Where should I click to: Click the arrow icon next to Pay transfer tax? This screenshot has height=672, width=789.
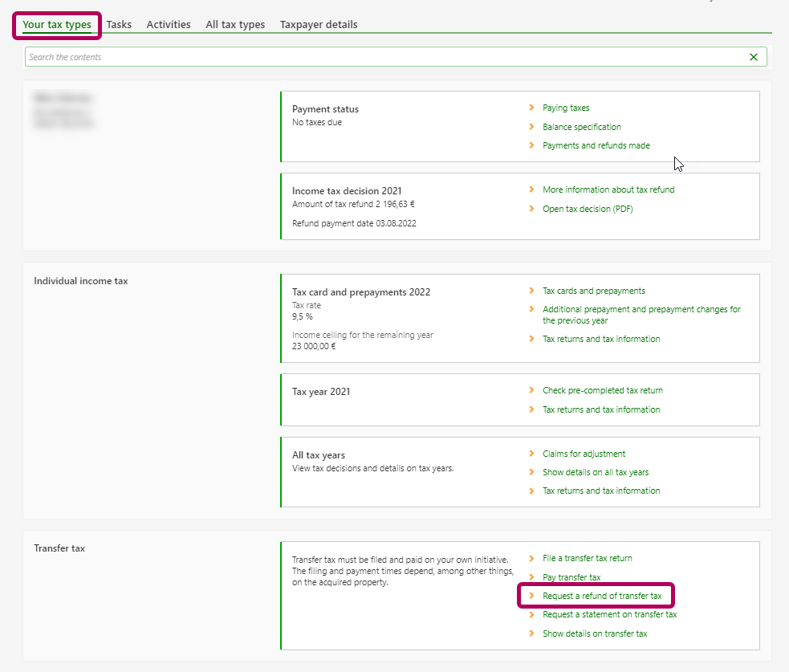531,577
